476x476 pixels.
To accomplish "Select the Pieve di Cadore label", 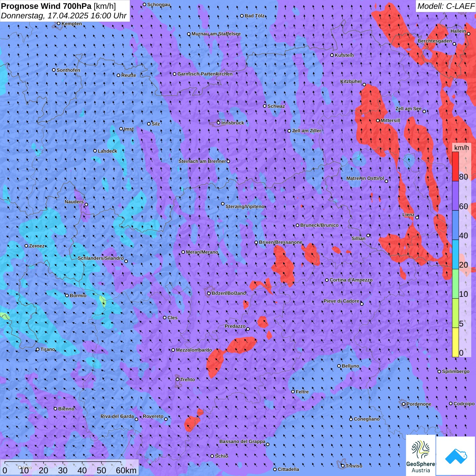I will 341,301.
